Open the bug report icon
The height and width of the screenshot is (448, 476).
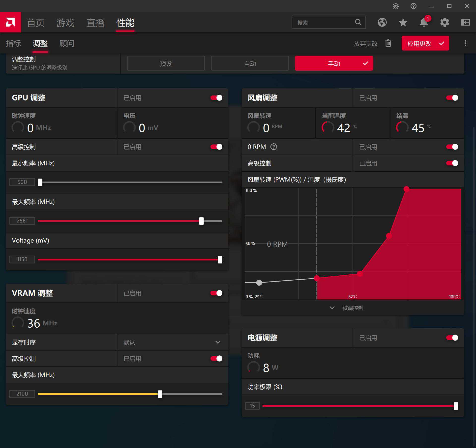coord(396,6)
